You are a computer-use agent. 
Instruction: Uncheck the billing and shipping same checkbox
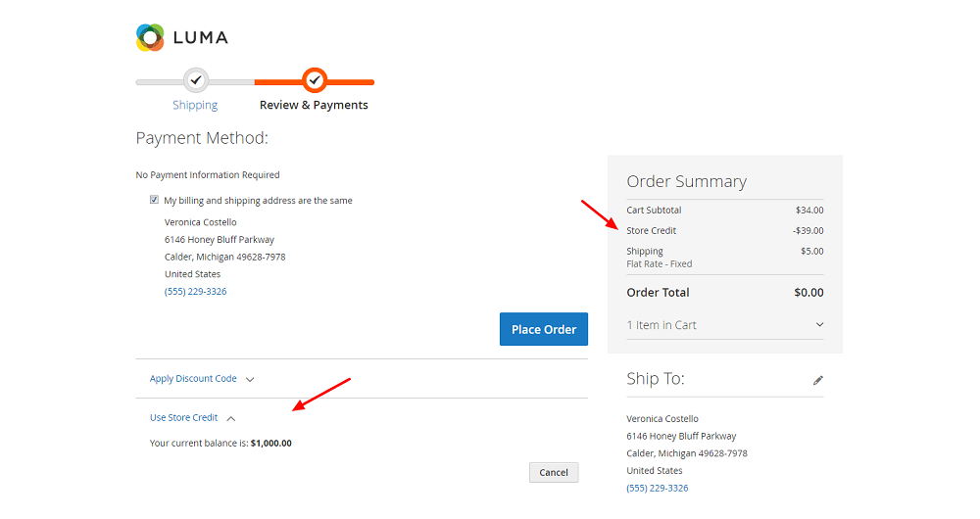(154, 200)
